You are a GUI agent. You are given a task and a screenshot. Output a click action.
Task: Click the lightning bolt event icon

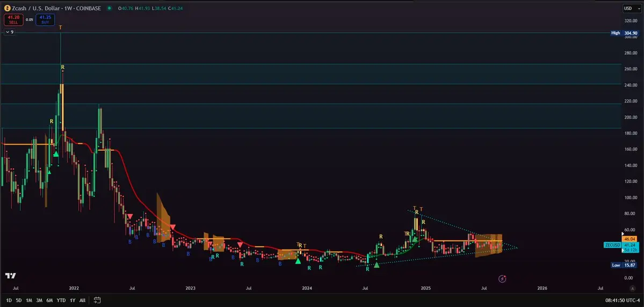point(502,279)
